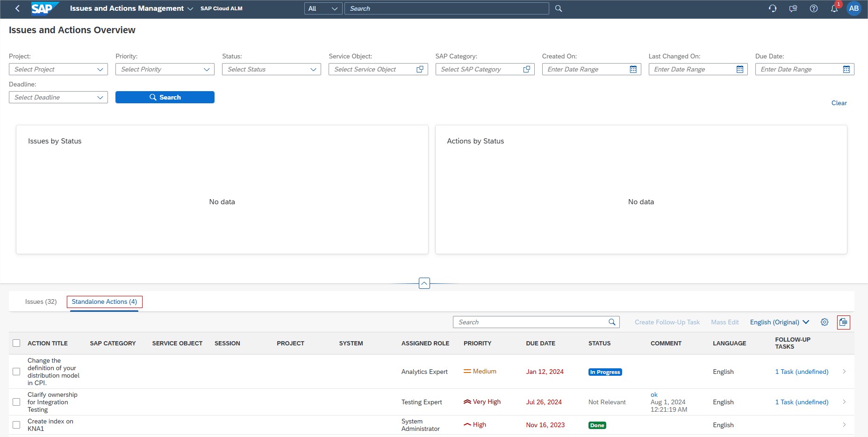868x437 pixels.
Task: Open the headset support icon
Action: point(773,8)
